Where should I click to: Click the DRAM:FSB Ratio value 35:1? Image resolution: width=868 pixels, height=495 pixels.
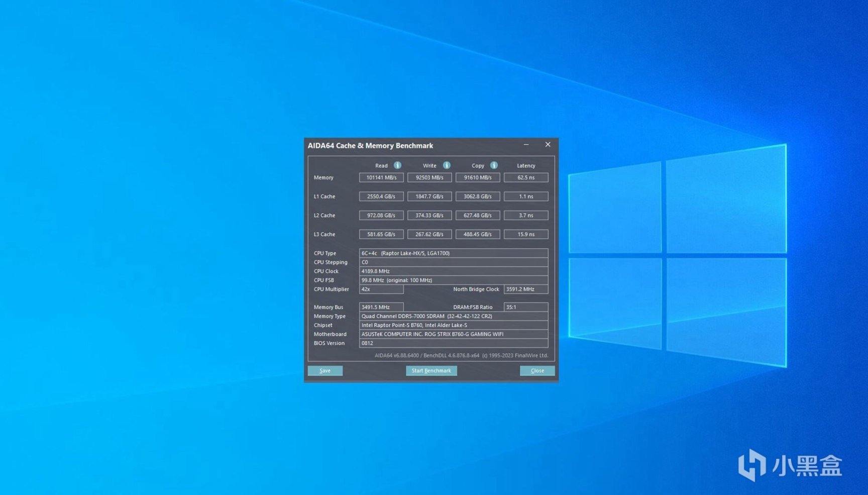click(x=526, y=307)
